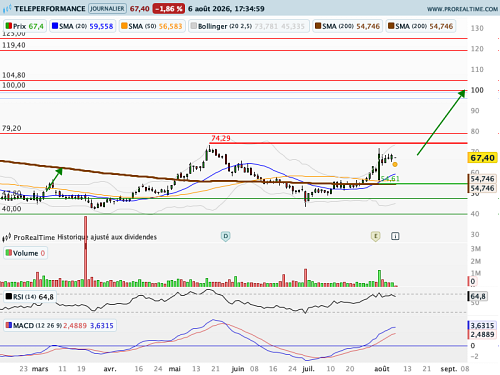Image resolution: width=500 pixels, height=375 pixels.
Task: Click the red 74,29 resistance label
Action: (x=221, y=138)
